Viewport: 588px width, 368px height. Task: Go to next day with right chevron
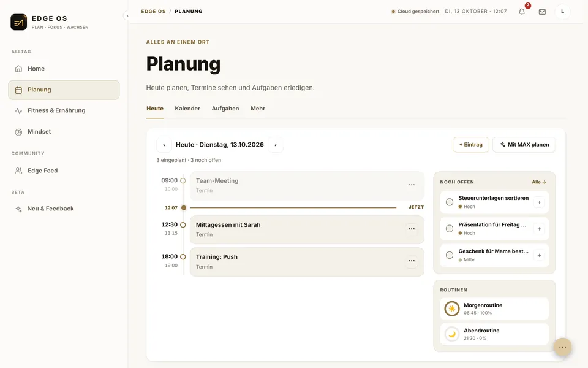tap(276, 145)
